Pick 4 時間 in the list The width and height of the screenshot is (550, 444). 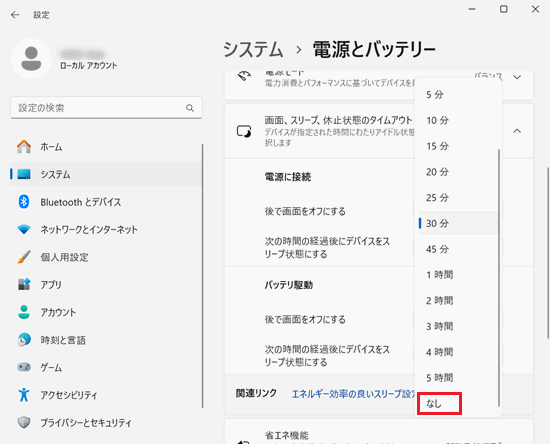pyautogui.click(x=457, y=352)
